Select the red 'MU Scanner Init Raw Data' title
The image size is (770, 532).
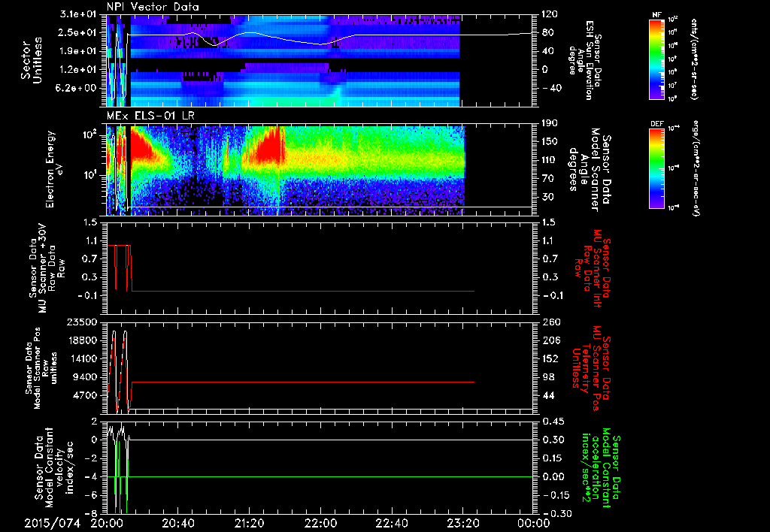(593, 268)
